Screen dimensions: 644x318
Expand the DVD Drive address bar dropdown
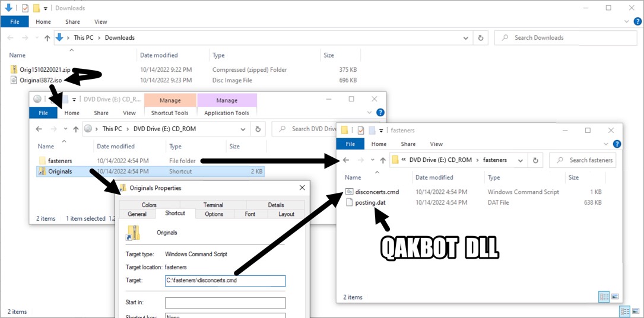(x=243, y=129)
